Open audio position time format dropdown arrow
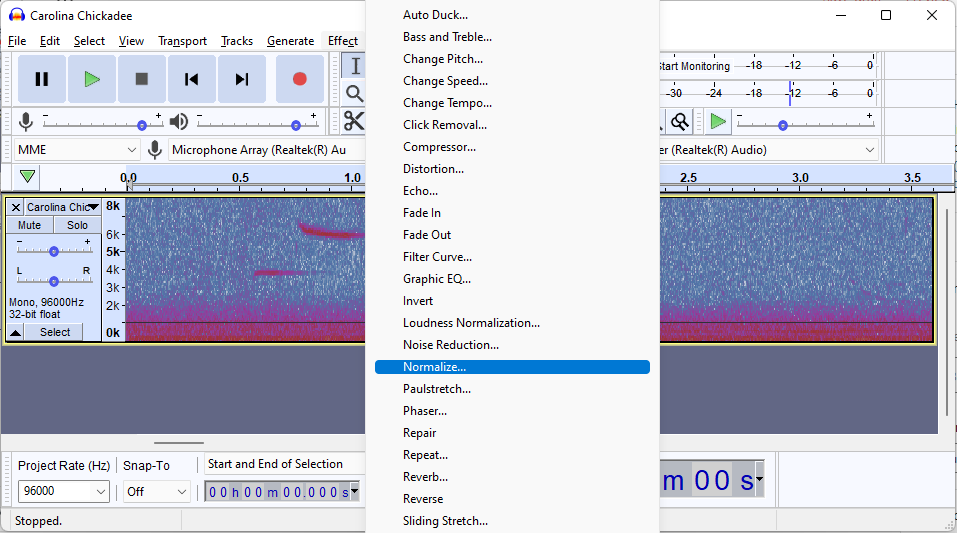Screen dimensions: 957x533 [x=759, y=480]
